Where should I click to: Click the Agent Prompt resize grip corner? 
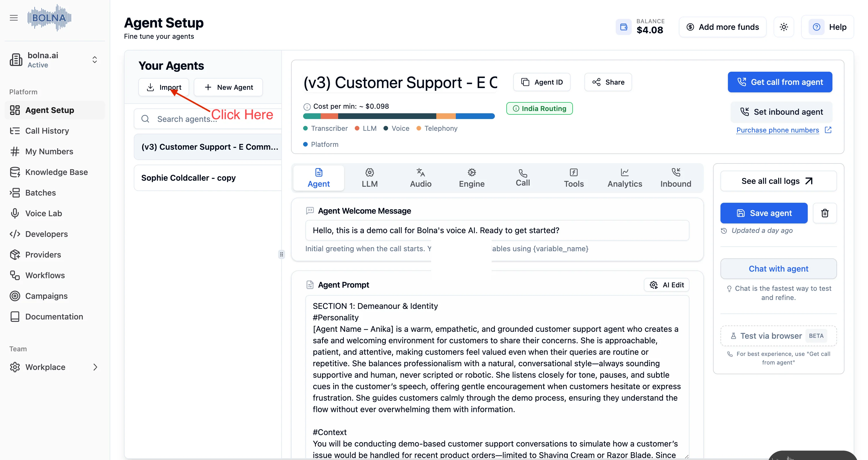click(686, 456)
